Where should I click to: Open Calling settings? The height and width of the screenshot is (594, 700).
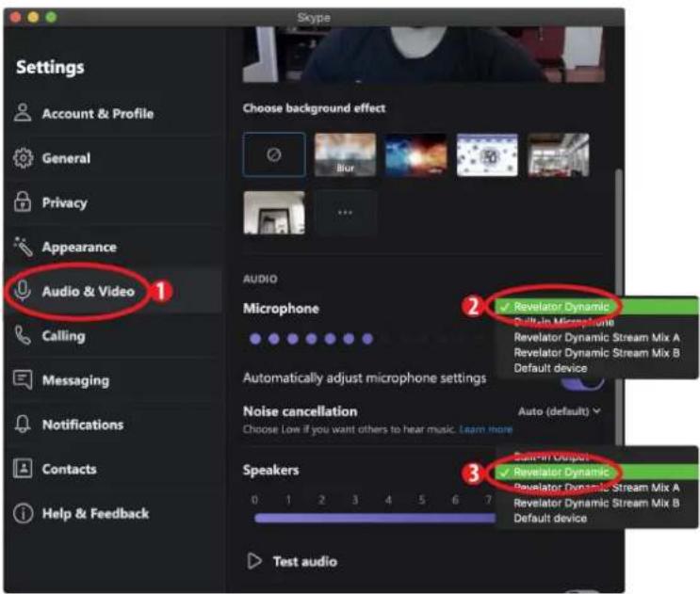coord(114,335)
